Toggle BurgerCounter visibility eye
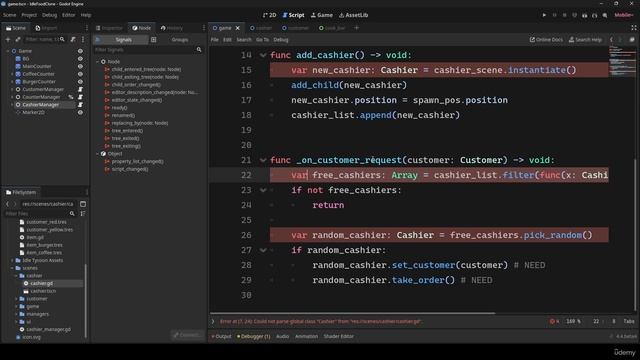Image resolution: width=640 pixels, height=360 pixels. point(80,82)
